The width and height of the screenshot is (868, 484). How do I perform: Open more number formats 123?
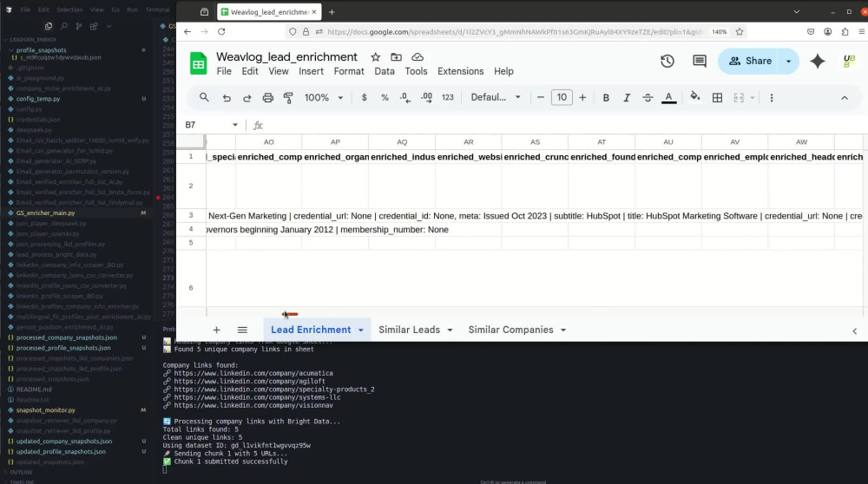447,97
